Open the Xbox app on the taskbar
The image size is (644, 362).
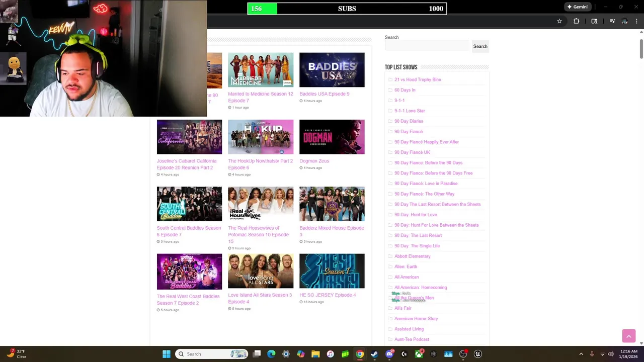click(419, 354)
